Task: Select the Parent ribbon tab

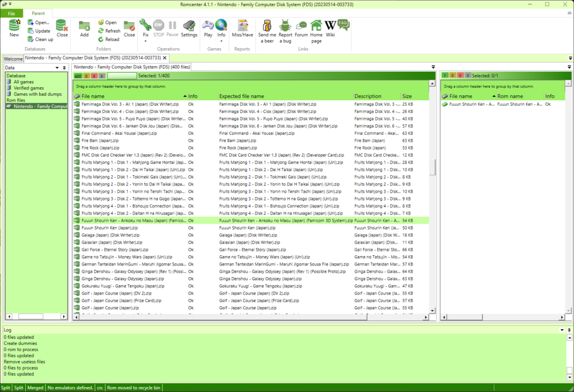Action: 38,13
